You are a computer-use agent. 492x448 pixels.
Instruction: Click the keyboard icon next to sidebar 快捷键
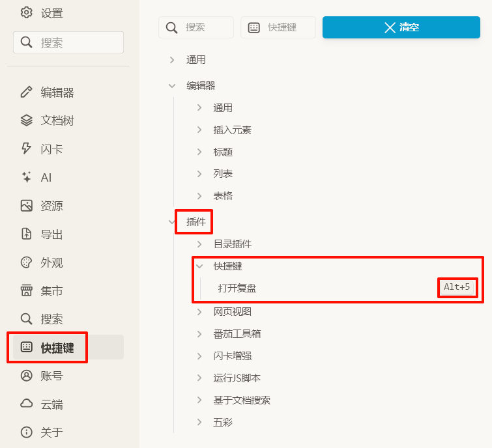[x=26, y=347]
